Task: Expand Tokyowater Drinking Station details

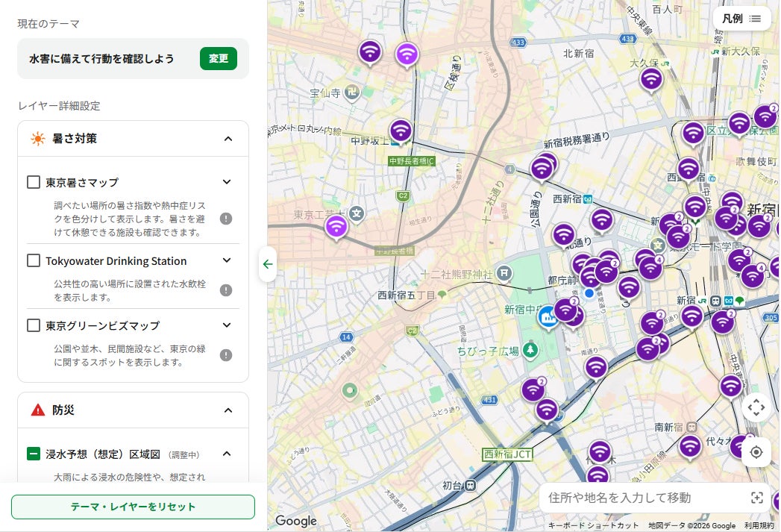Action: (227, 260)
